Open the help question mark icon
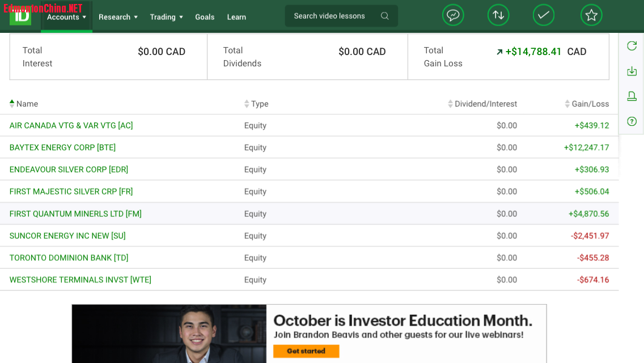644x363 pixels. pyautogui.click(x=632, y=121)
